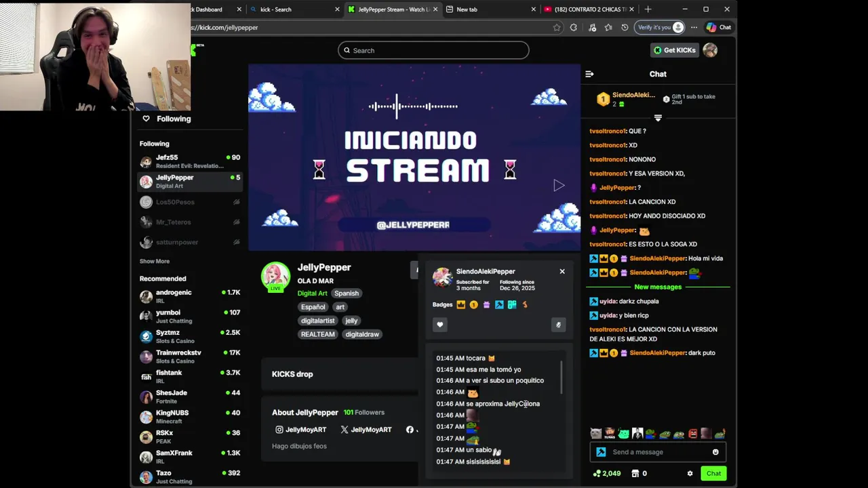This screenshot has width=868, height=488.
Task: Click the REALTEAM tag
Action: tap(317, 334)
